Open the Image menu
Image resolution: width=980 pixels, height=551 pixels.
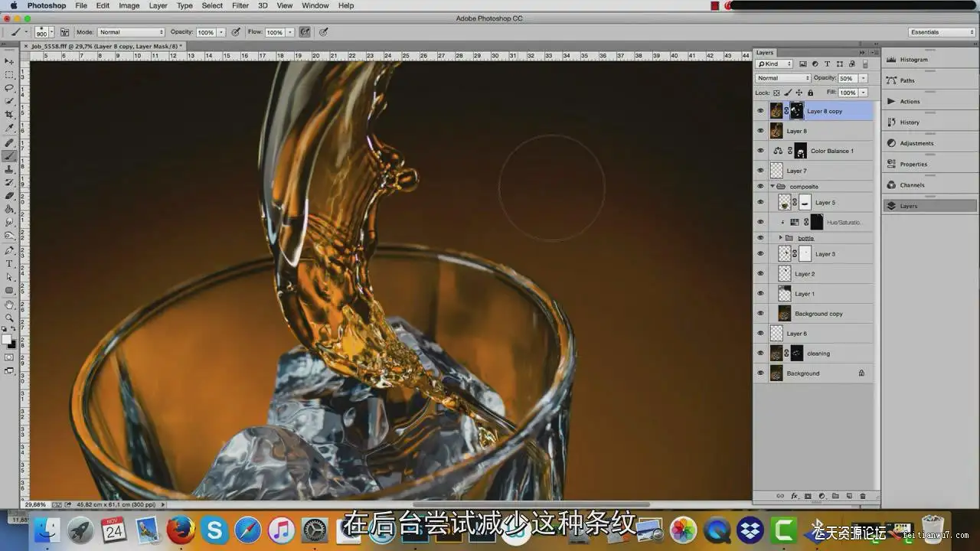pos(129,5)
